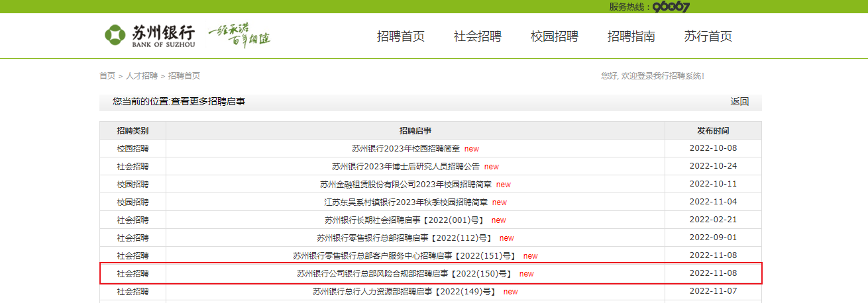Click the date 2022-02-21 cell
The width and height of the screenshot is (868, 303).
pyautogui.click(x=713, y=220)
